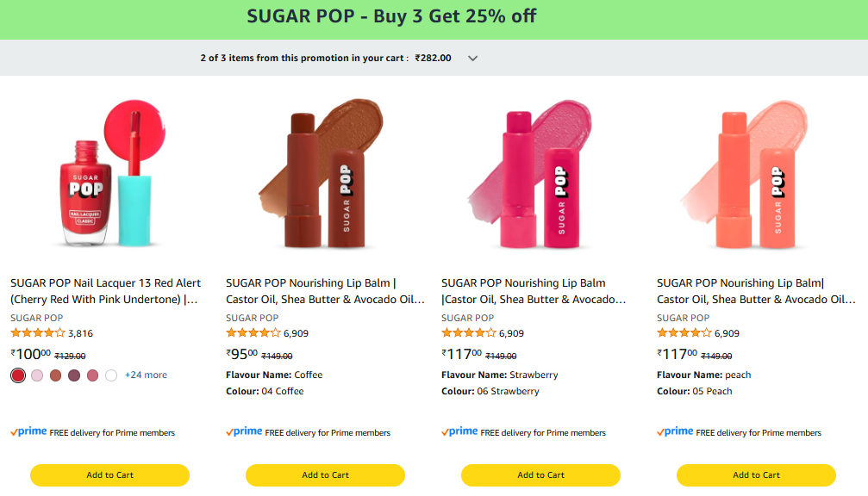This screenshot has width=868, height=496.
Task: Select the light pink nail lacquer swatch
Action: click(37, 375)
